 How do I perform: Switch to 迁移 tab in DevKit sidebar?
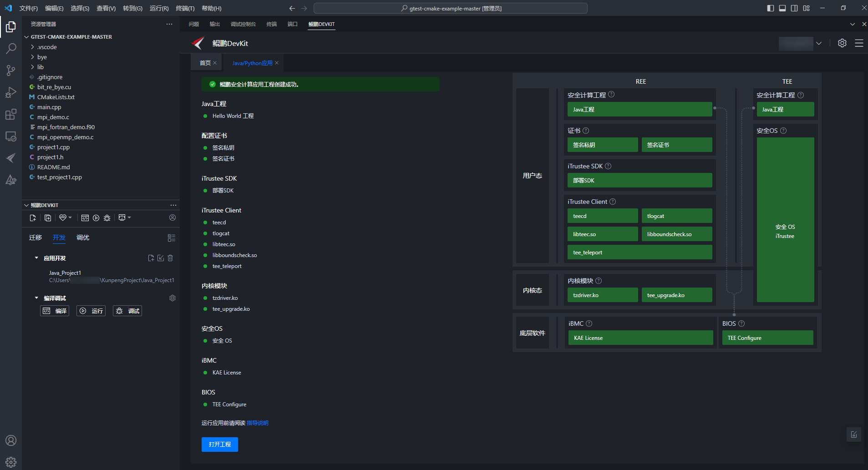(x=36, y=238)
